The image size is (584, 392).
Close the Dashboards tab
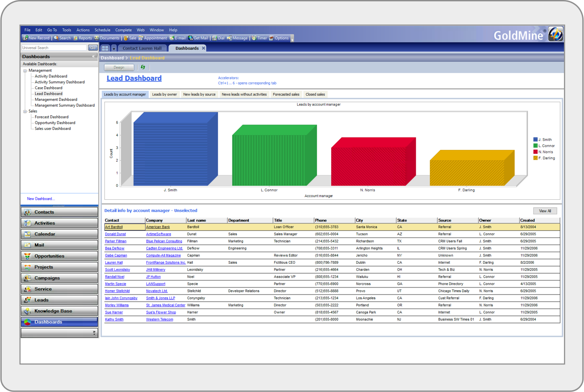click(204, 48)
